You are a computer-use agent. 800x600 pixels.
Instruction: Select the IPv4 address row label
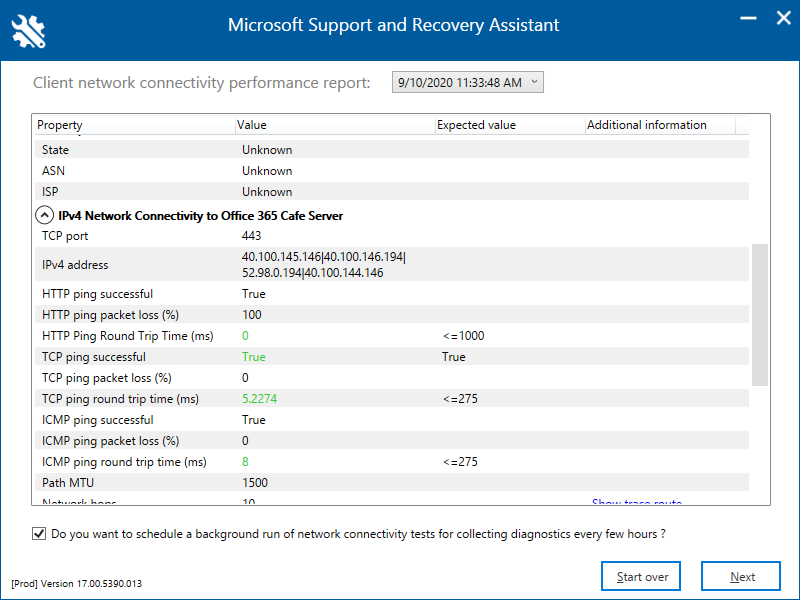pos(75,265)
